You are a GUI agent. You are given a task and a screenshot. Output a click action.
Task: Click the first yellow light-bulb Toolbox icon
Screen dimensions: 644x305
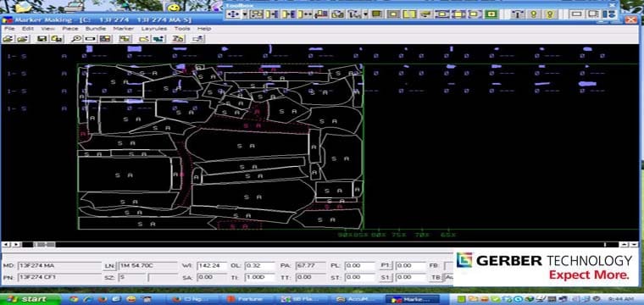click(x=533, y=14)
